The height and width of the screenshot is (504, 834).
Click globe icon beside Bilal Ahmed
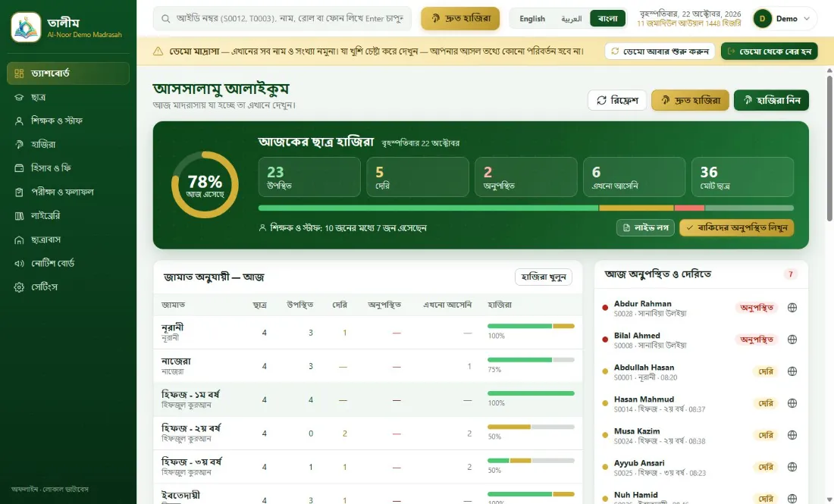pos(792,340)
